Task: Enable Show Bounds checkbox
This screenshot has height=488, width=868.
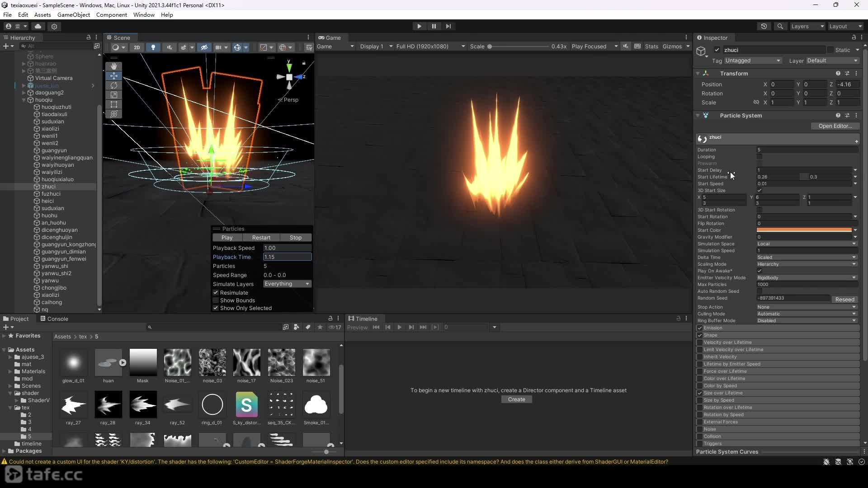Action: (216, 300)
